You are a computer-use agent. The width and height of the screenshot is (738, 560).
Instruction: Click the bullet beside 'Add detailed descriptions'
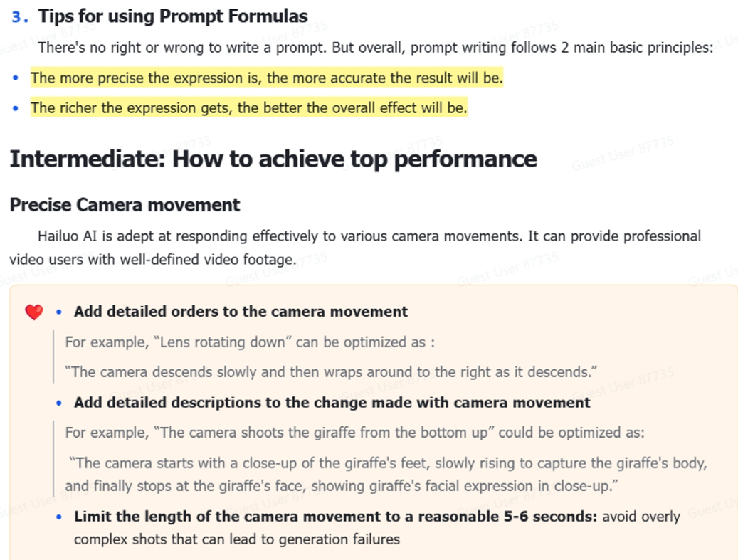coord(59,403)
